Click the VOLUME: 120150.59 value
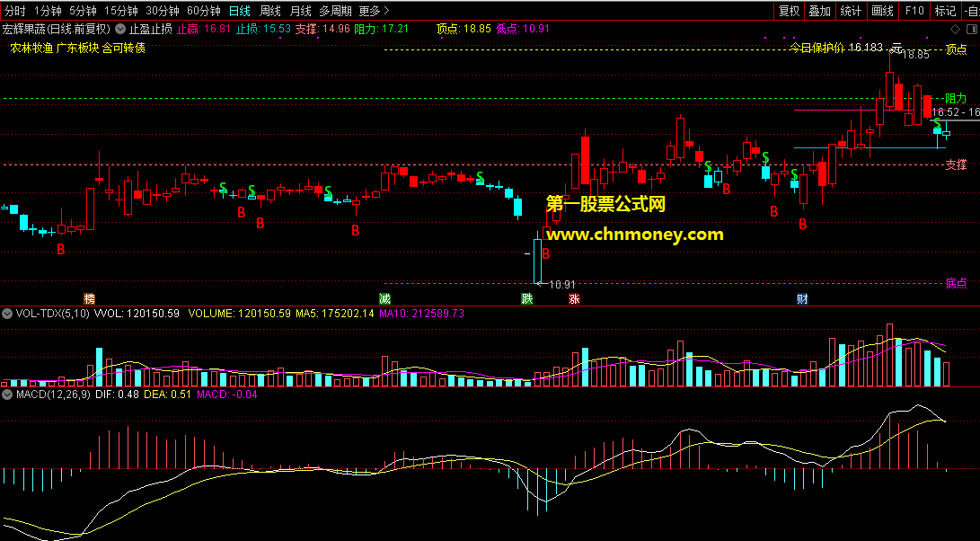The width and height of the screenshot is (980, 541). click(x=239, y=314)
